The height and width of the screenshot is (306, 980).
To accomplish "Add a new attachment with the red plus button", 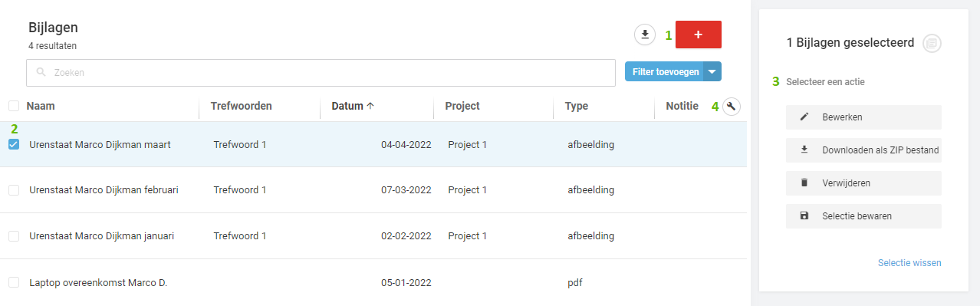I will (x=698, y=35).
